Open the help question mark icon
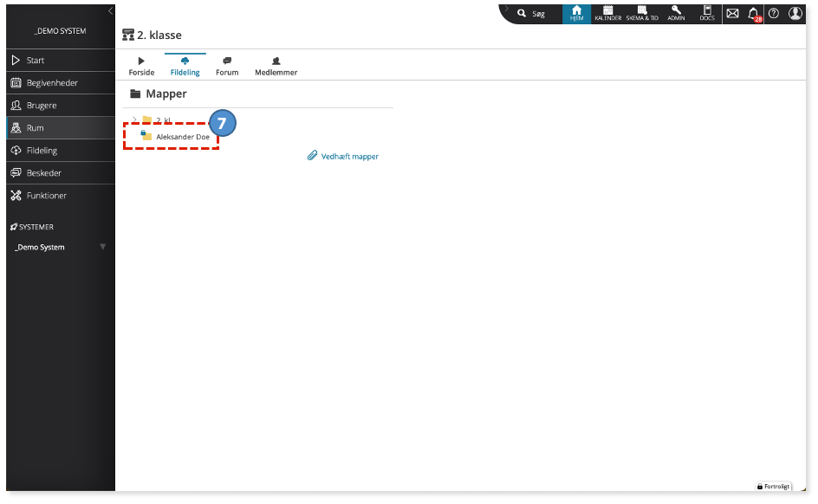Screen dimensions: 818x504 pos(774,14)
